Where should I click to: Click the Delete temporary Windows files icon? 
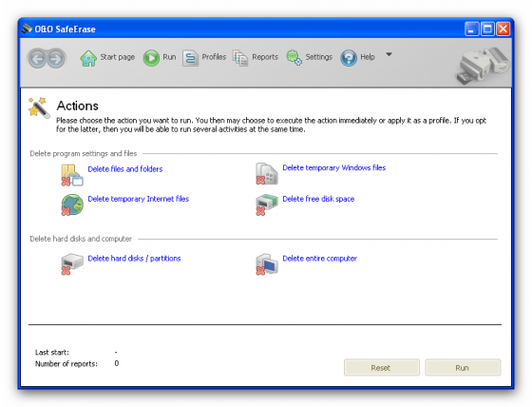267,174
